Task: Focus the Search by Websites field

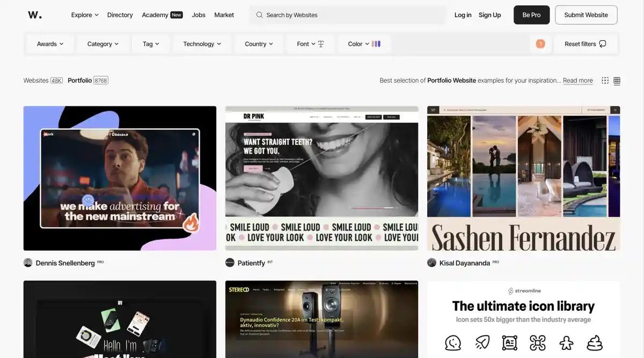Action: pyautogui.click(x=348, y=15)
